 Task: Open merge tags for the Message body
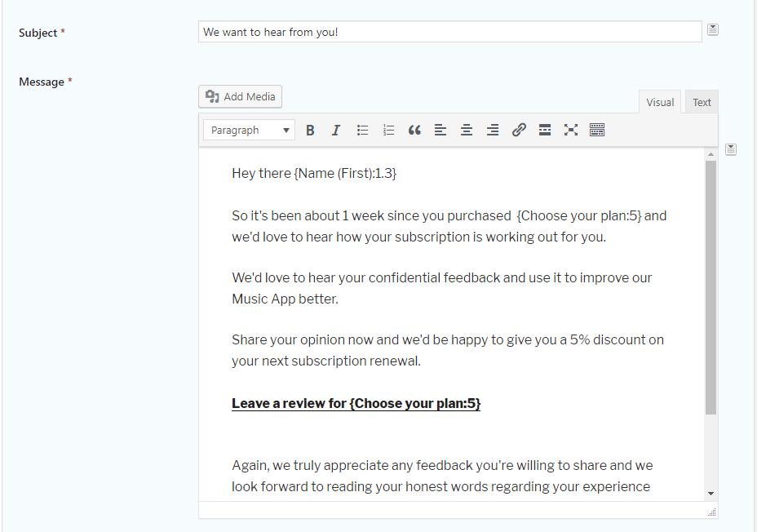point(731,149)
